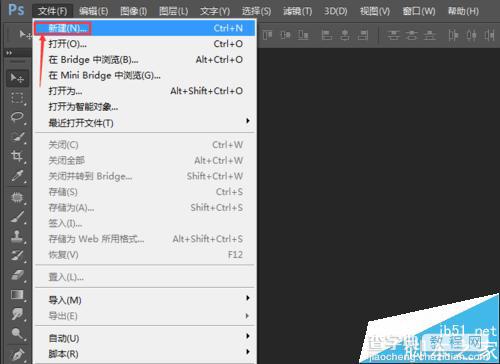
Task: Select the Brush tool
Action: click(17, 217)
